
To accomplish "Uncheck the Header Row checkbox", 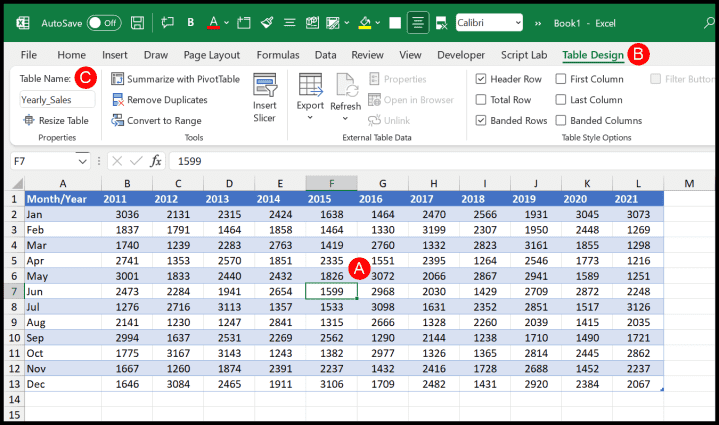I will [x=481, y=79].
